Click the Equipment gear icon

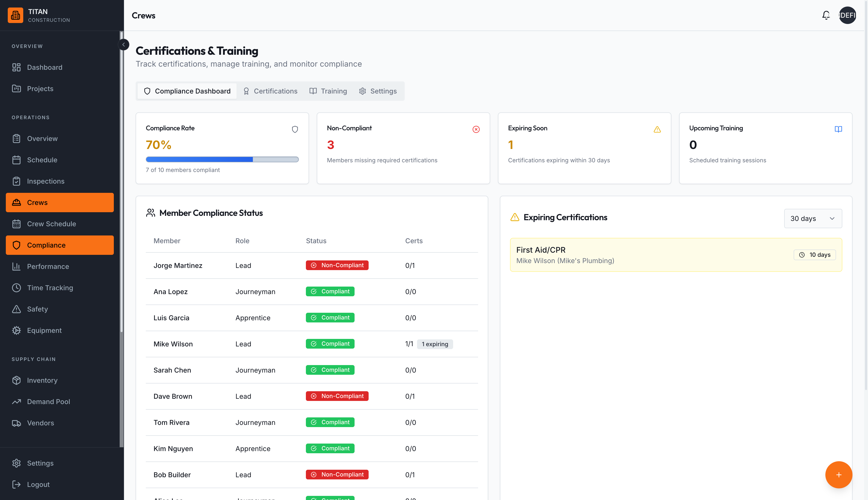[16, 330]
